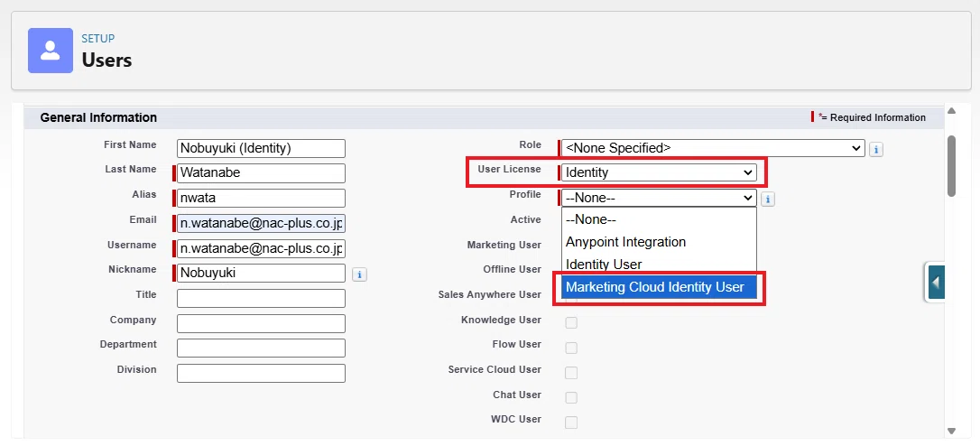Open the Nickname info icon
980x446 pixels.
(359, 274)
